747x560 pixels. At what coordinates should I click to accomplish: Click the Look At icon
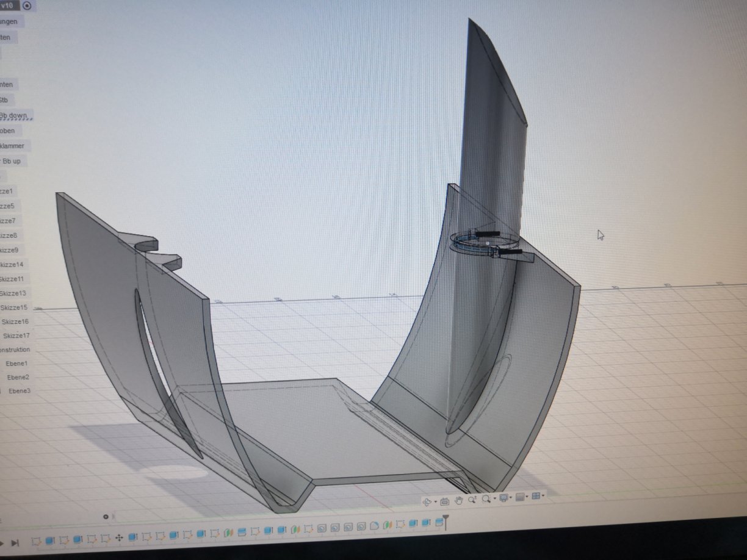click(444, 501)
